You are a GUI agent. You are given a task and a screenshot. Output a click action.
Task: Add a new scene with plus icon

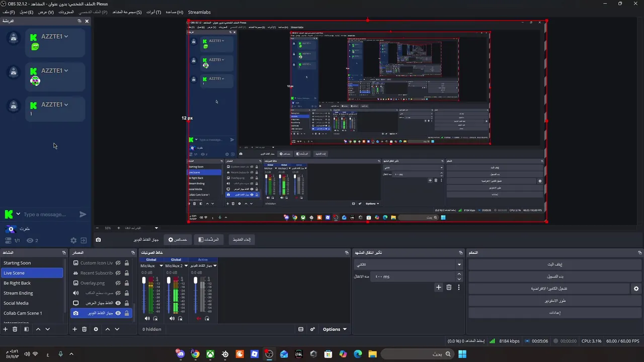pyautogui.click(x=6, y=329)
